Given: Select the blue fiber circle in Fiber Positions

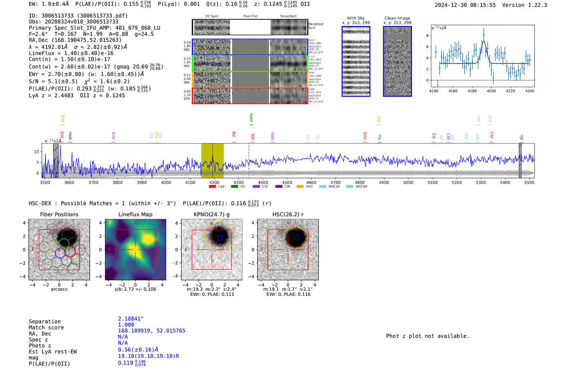Looking at the screenshot, I should [60, 253].
